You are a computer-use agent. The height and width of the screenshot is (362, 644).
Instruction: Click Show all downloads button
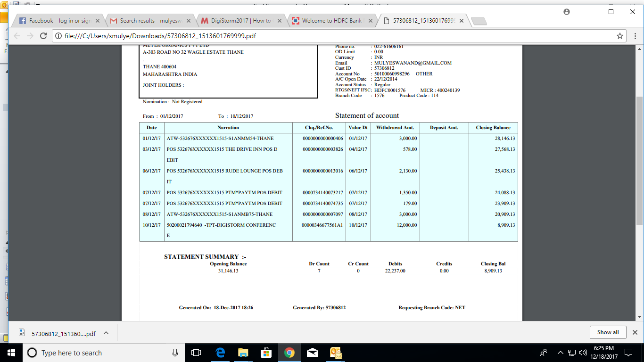coord(608,332)
